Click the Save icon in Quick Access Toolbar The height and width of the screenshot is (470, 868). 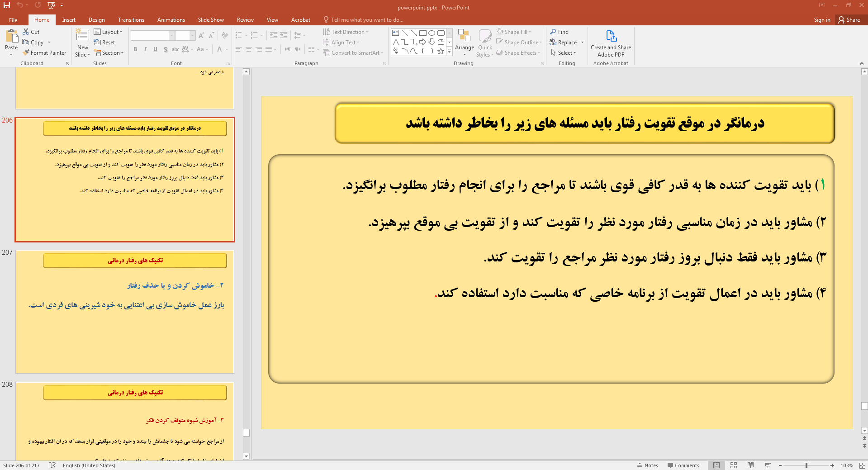tap(7, 5)
